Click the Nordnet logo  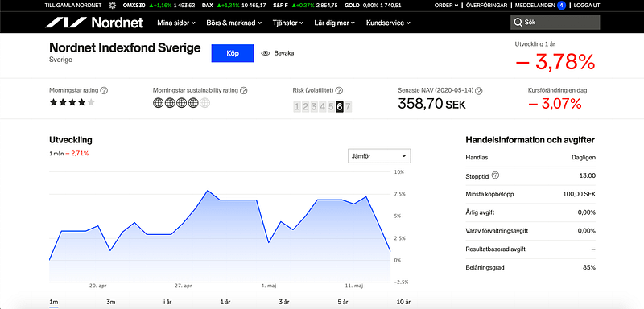tap(94, 23)
